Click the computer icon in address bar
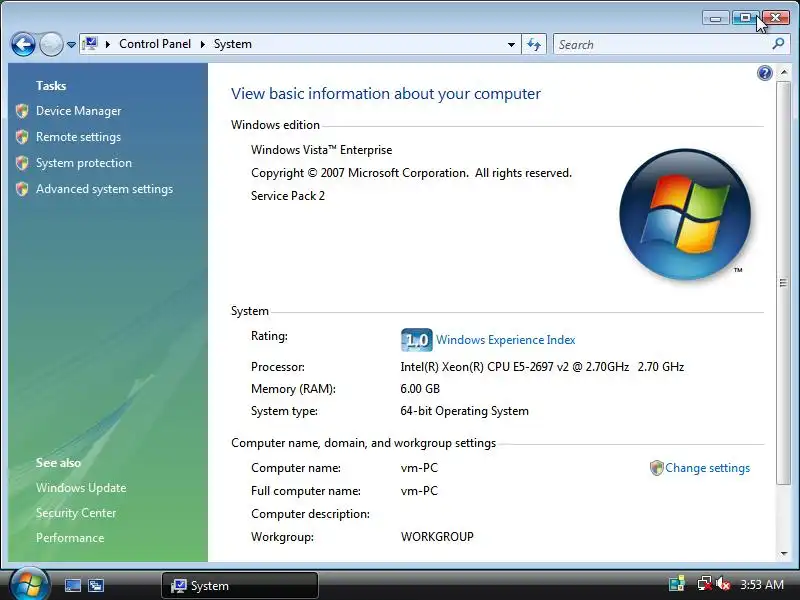 (x=90, y=44)
